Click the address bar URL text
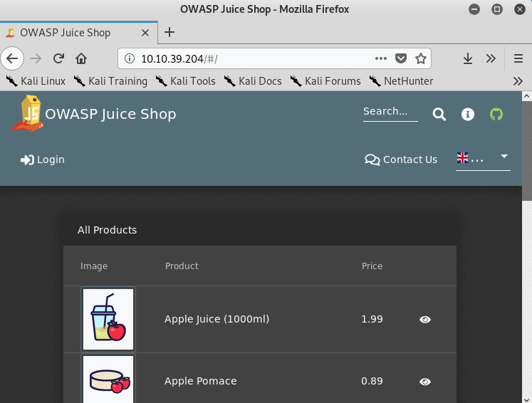The height and width of the screenshot is (403, 532). 179,58
